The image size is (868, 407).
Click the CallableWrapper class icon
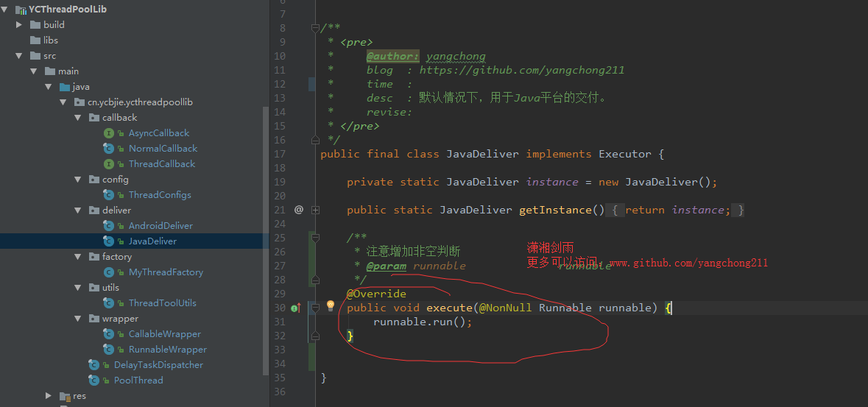click(109, 334)
